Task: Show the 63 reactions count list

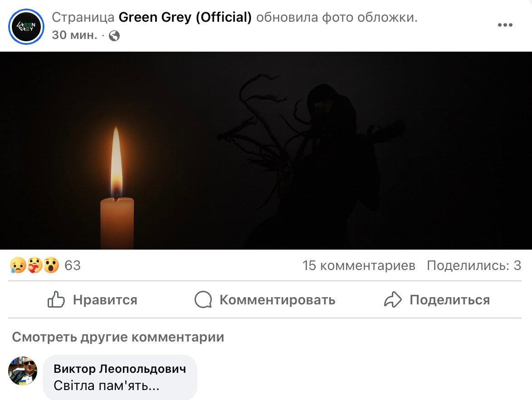Action: click(x=73, y=265)
